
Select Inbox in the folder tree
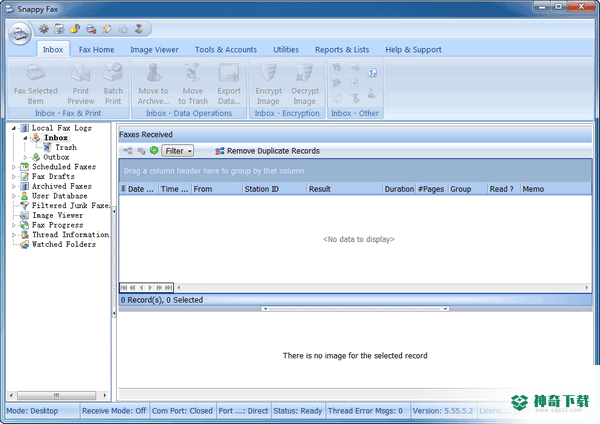56,138
